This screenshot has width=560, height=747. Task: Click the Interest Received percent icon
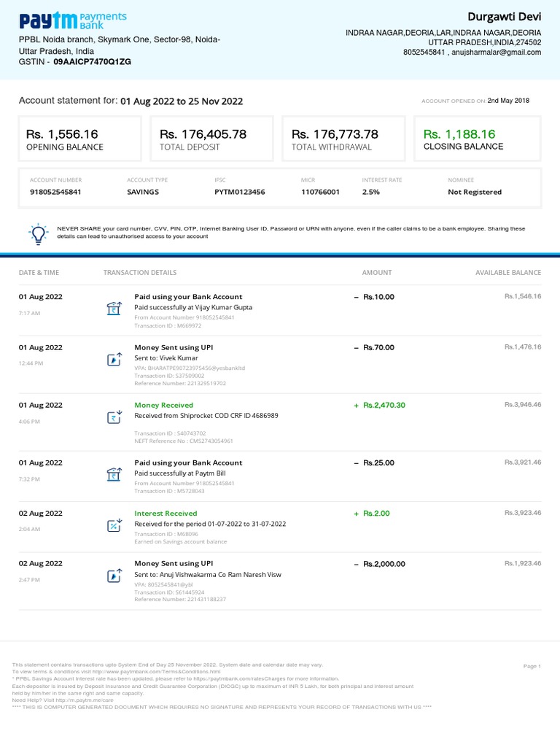(114, 525)
